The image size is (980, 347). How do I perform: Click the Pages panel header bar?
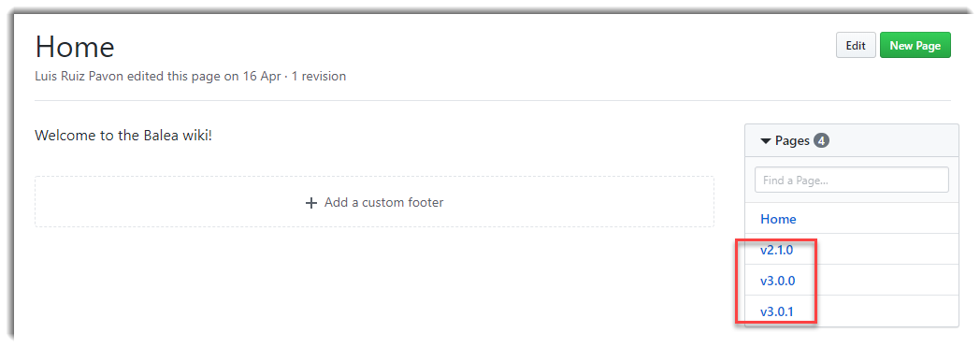(x=851, y=140)
